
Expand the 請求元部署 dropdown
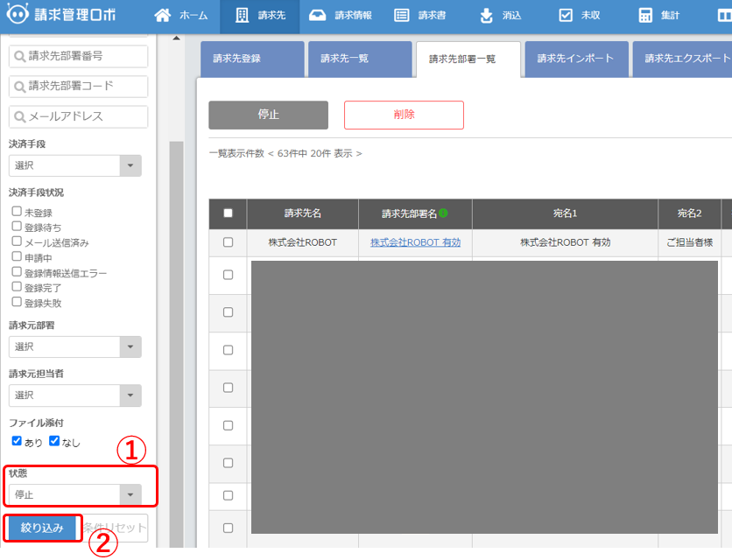(x=74, y=347)
